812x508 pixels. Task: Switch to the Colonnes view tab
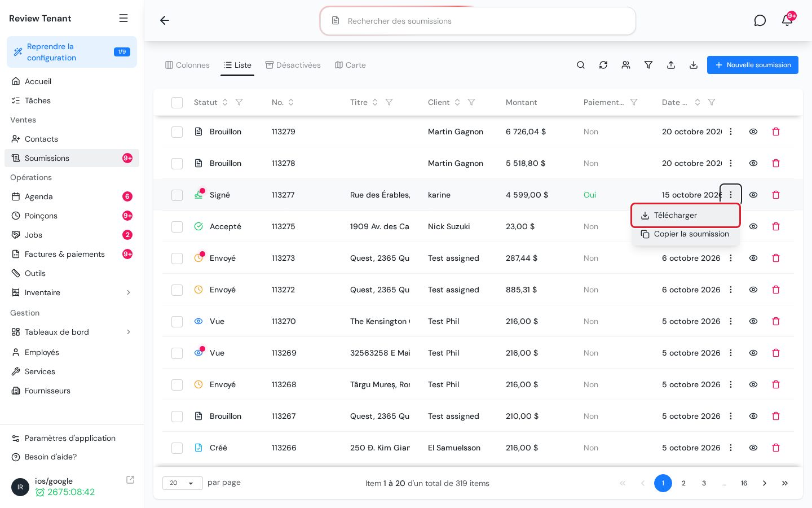coord(187,65)
